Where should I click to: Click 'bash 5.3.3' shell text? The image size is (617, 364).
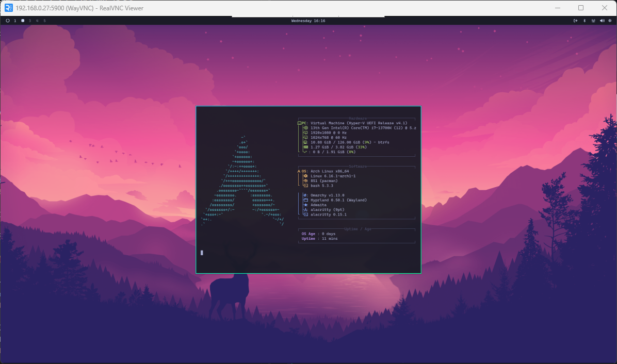click(322, 186)
